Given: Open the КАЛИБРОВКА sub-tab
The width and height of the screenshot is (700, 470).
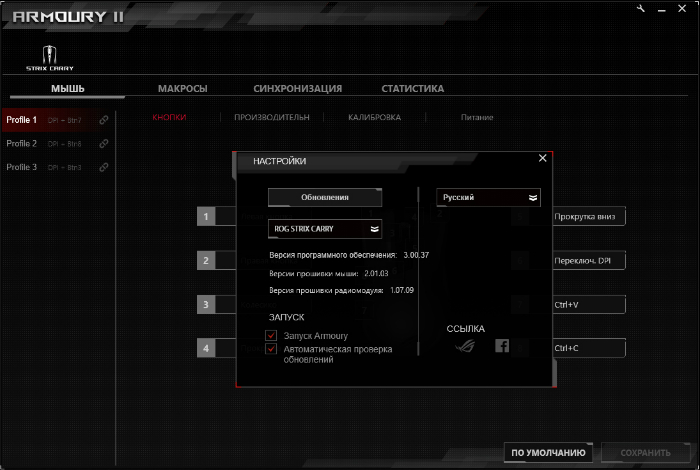Looking at the screenshot, I should tap(375, 117).
